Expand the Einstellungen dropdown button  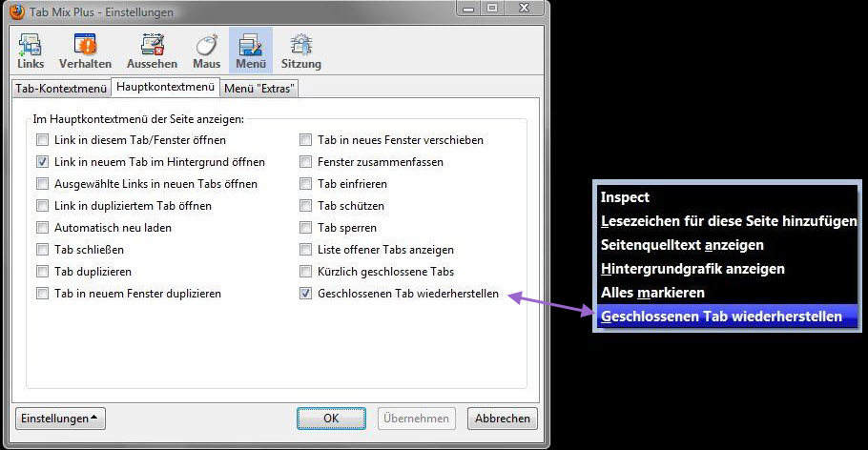[60, 419]
